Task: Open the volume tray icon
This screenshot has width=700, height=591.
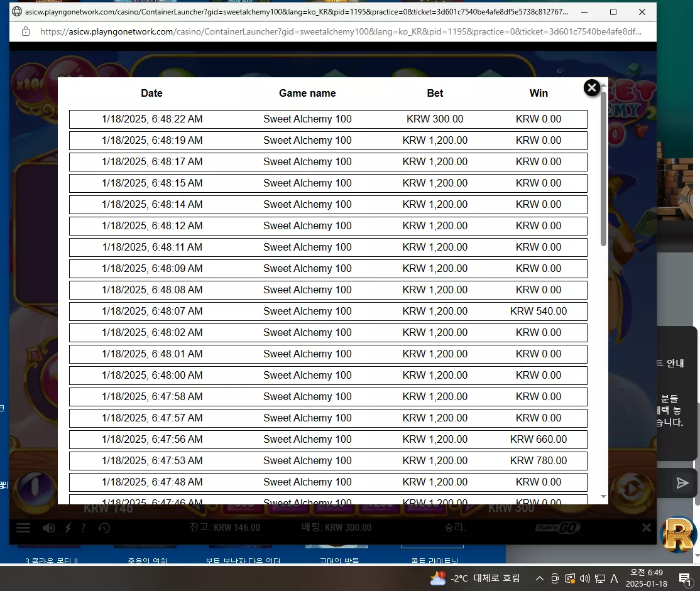Action: (x=585, y=578)
